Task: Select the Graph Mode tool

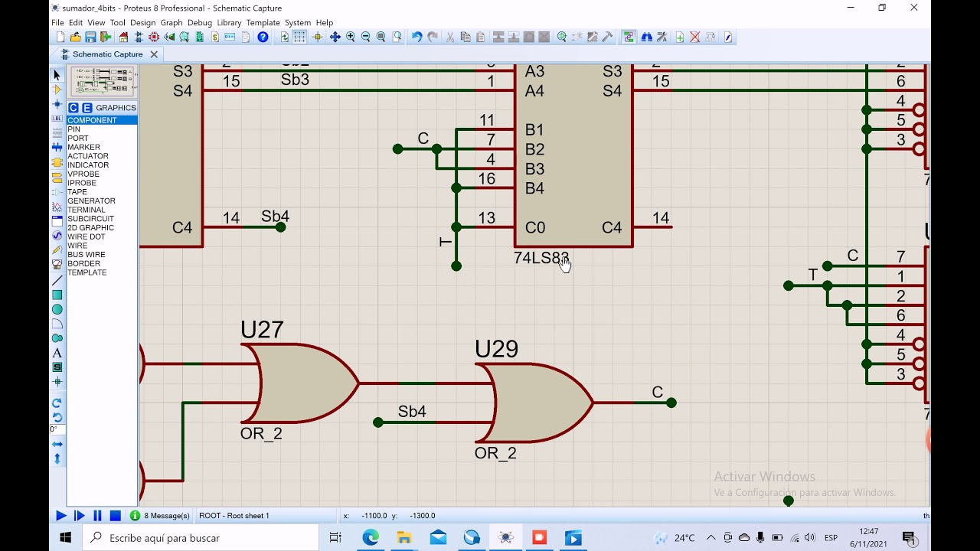Action: [x=57, y=207]
